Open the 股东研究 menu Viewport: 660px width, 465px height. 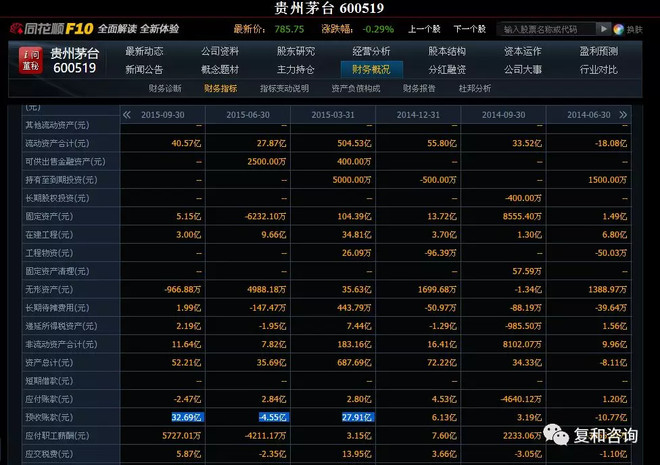pyautogui.click(x=295, y=51)
